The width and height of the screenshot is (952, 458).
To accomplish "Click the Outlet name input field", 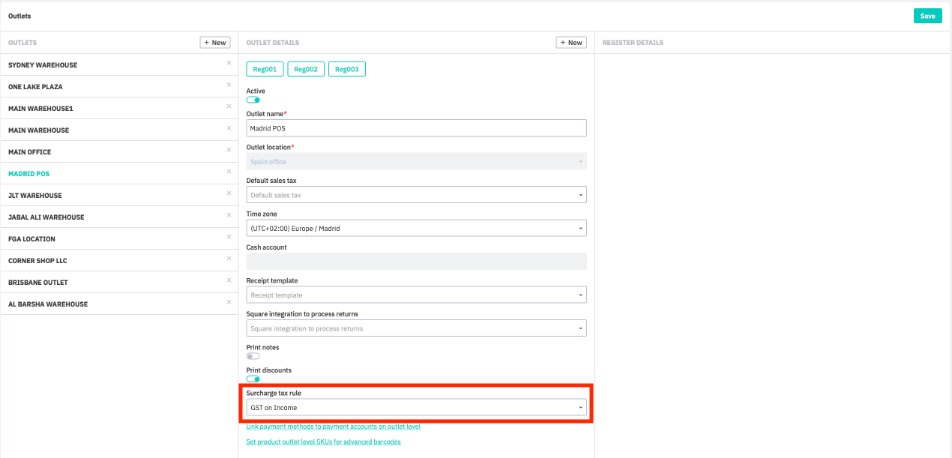I will [416, 128].
